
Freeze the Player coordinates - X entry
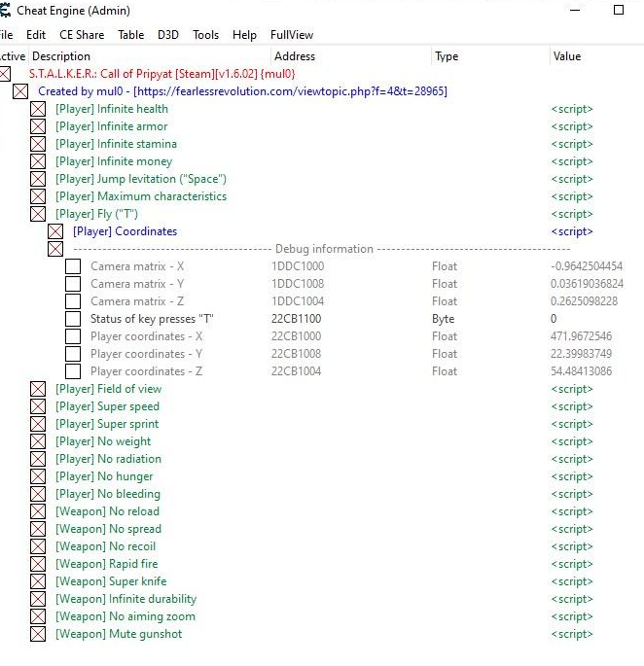point(73,336)
